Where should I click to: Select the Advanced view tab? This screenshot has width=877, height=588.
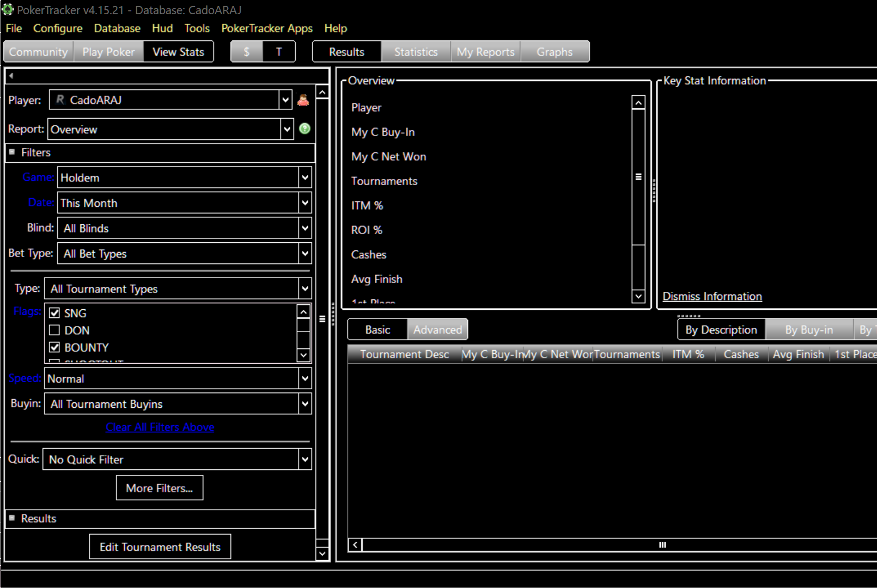(x=437, y=329)
